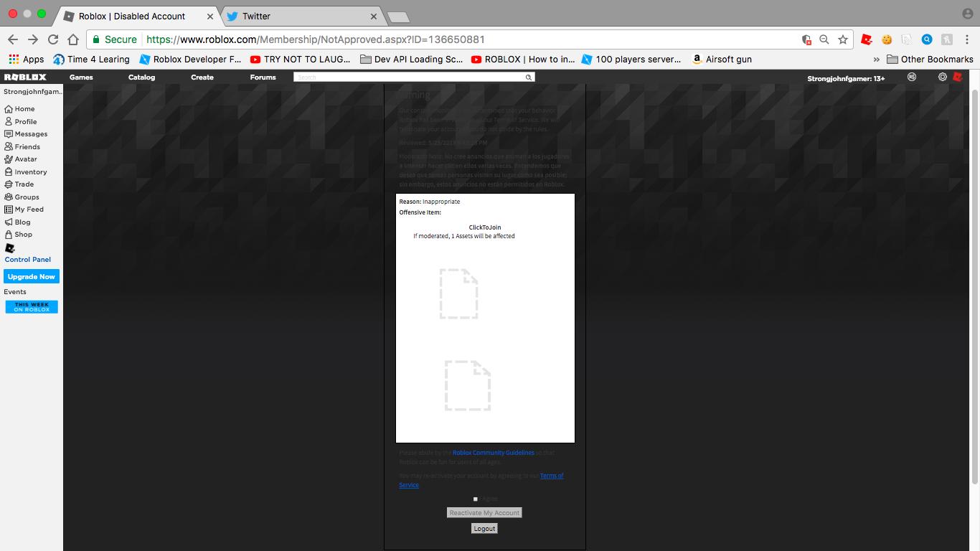This screenshot has height=551, width=980.
Task: Open the Dev API Loading Sc... bookmark folder
Action: click(412, 60)
